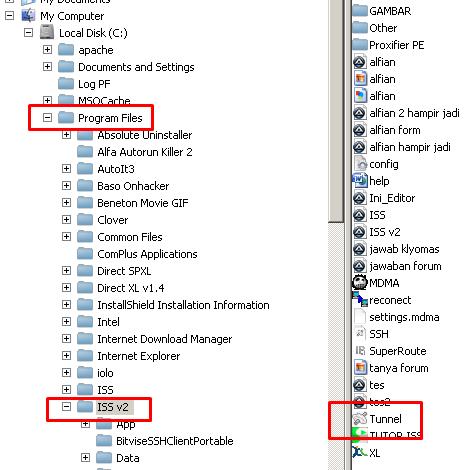The image size is (474, 470).
Task: Select the settings.mdma file
Action: pos(404,317)
